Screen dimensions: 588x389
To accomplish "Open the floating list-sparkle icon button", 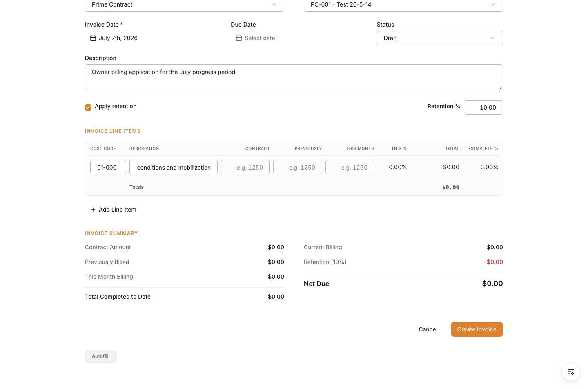I will click(571, 372).
